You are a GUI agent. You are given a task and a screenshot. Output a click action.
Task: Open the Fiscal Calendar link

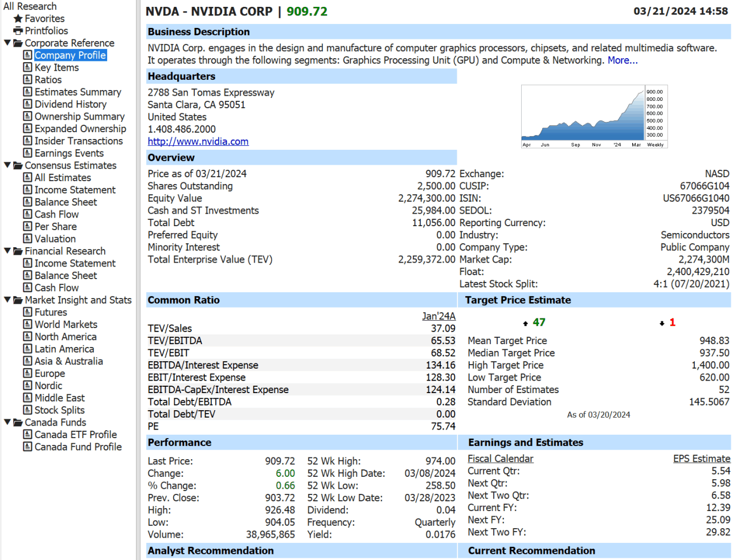501,459
